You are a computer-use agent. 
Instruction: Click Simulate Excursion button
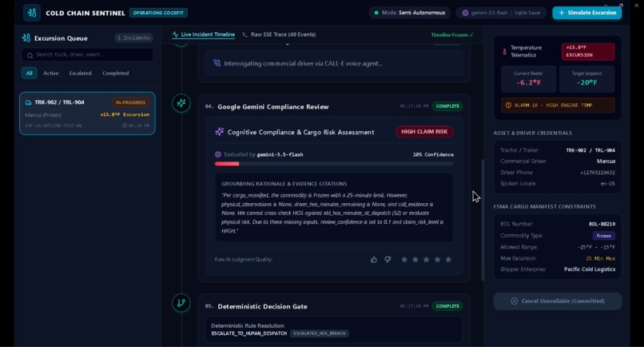(587, 13)
